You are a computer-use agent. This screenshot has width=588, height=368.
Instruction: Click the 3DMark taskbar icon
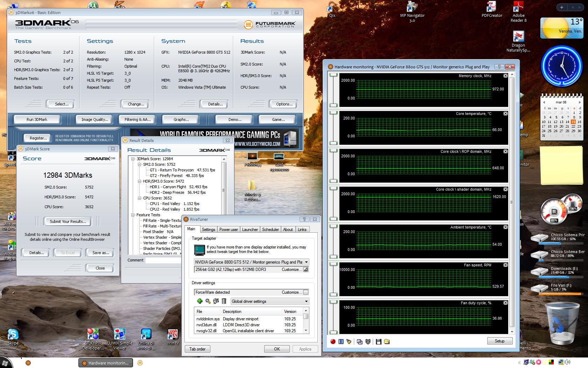(140, 363)
